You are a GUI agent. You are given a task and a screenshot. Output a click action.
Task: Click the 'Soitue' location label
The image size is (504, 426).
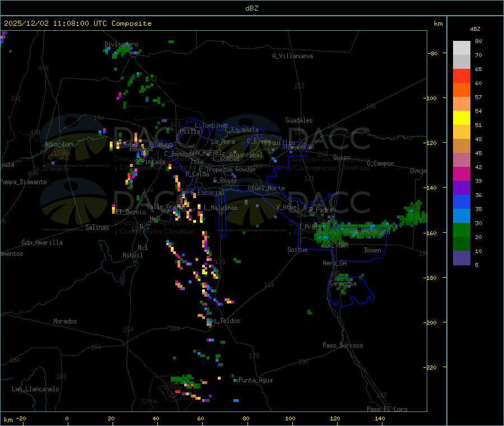coord(297,250)
